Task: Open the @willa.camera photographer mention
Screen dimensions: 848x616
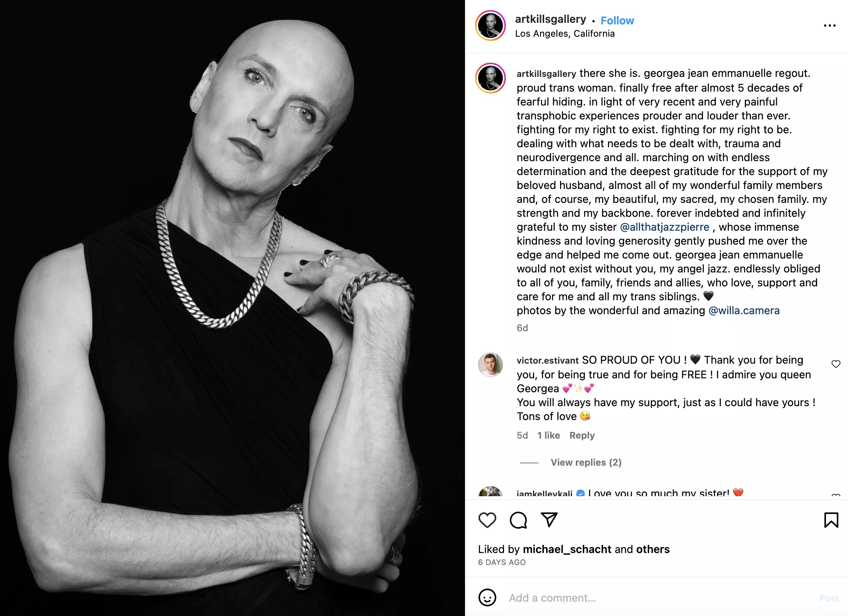Action: [x=744, y=310]
